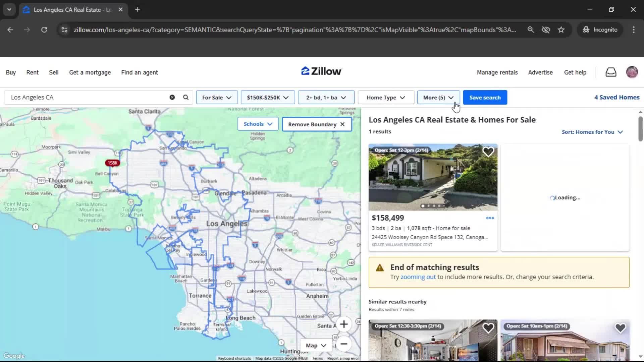644x362 pixels.
Task: Click the zooming out link in results notice
Action: (418, 277)
